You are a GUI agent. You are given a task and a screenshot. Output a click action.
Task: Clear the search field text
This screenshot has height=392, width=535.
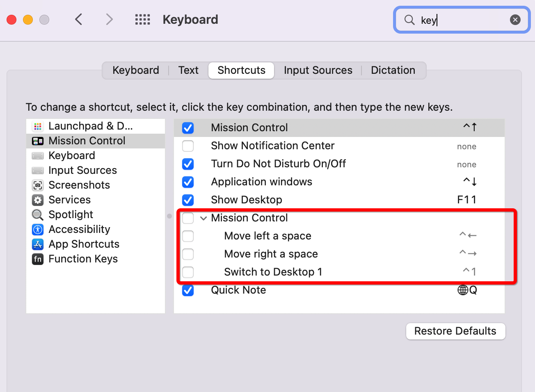coord(515,20)
